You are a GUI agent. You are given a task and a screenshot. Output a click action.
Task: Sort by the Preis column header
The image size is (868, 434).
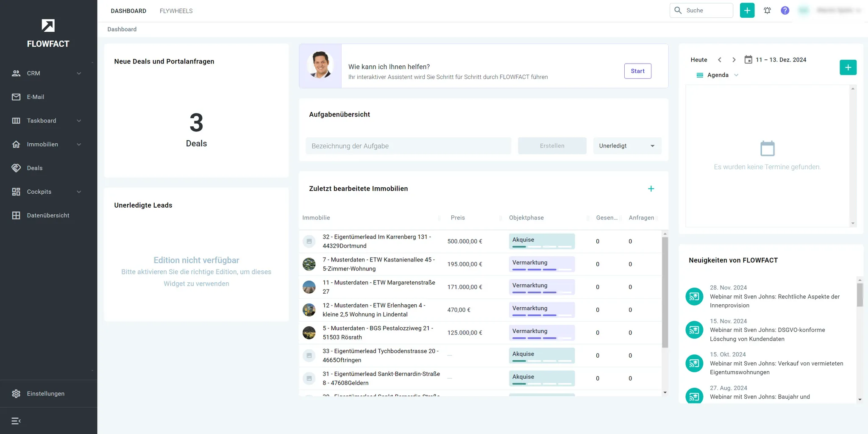[x=458, y=218]
